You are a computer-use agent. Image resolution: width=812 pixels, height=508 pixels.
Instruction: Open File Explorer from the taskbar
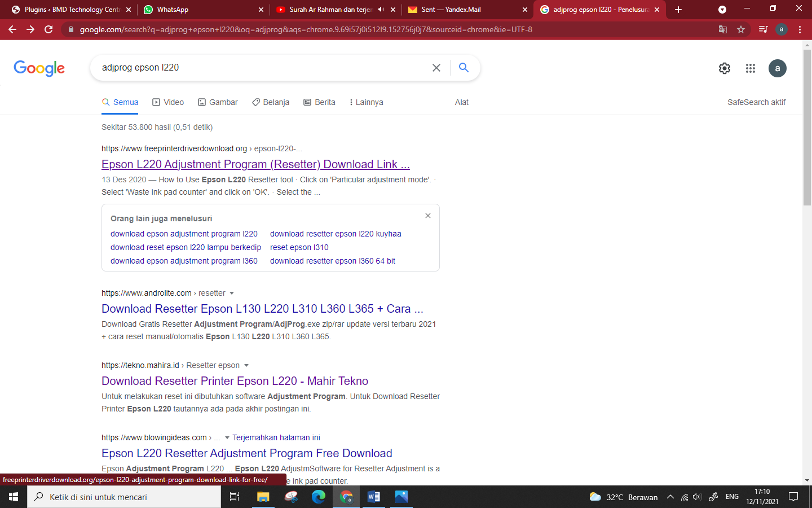pyautogui.click(x=263, y=497)
